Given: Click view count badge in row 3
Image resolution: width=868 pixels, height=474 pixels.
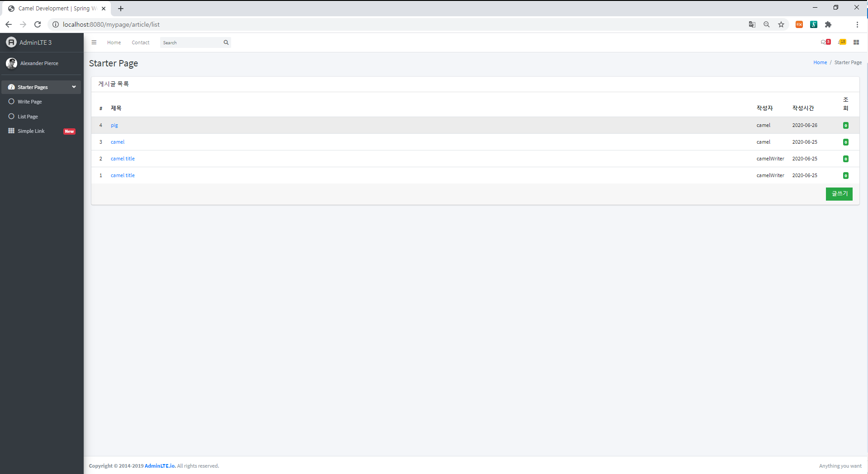Looking at the screenshot, I should click(846, 142).
